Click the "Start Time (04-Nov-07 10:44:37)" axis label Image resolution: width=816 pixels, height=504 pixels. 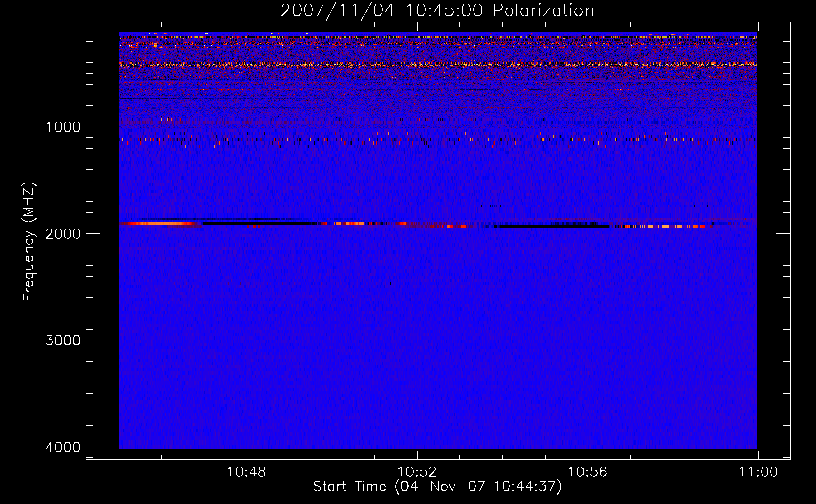437,487
